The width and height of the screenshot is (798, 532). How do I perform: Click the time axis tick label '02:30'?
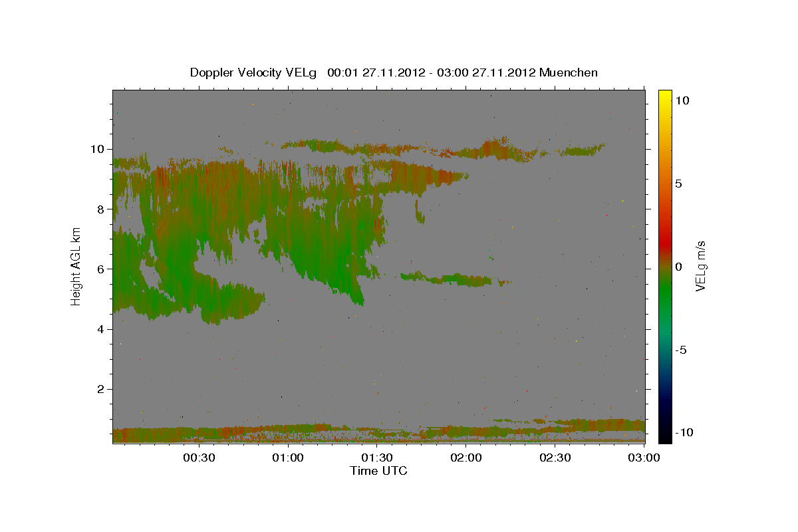[x=555, y=458]
